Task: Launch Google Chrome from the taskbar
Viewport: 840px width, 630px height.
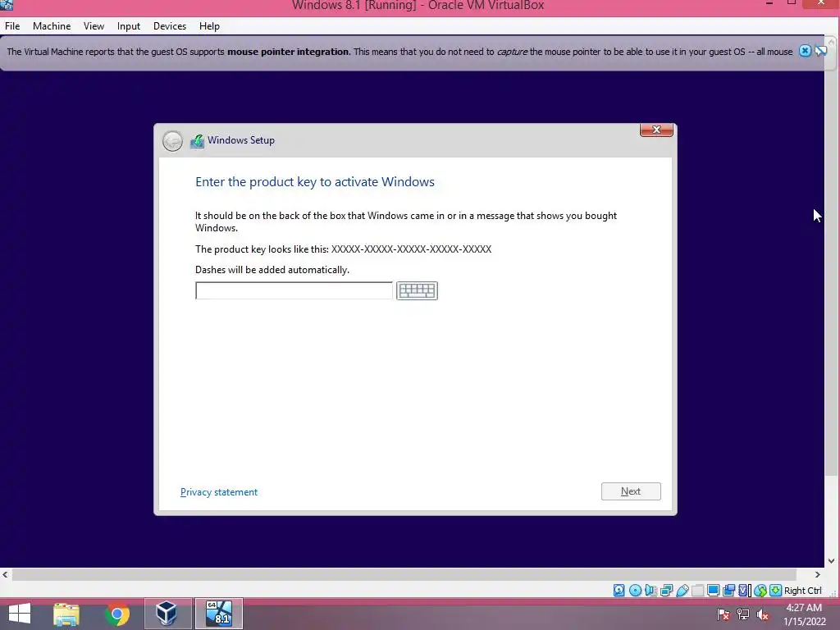Action: coord(117,614)
